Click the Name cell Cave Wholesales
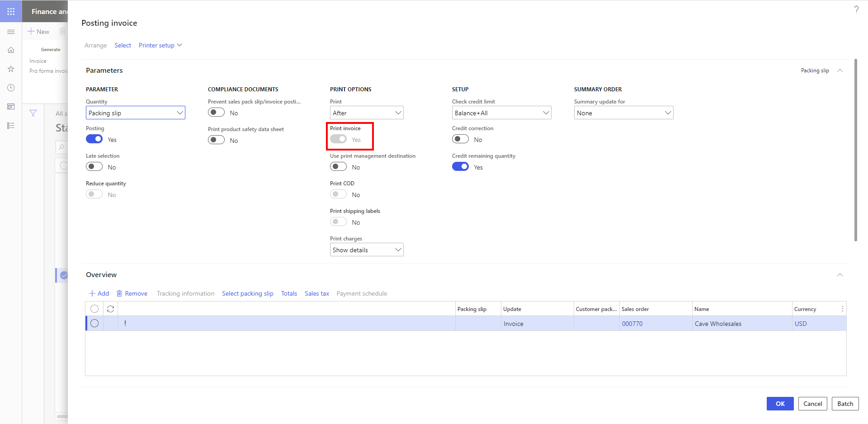Image resolution: width=868 pixels, height=424 pixels. 742,324
